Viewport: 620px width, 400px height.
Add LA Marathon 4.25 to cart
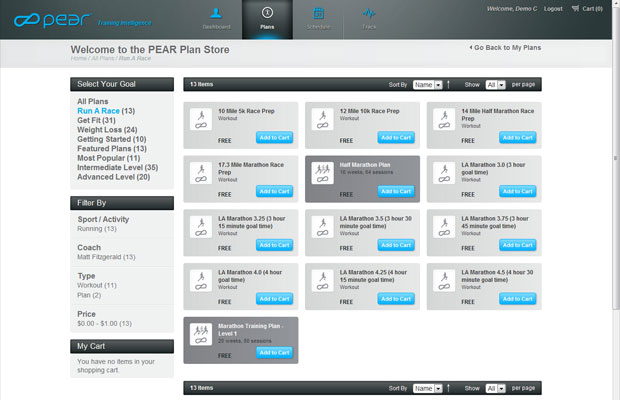tap(396, 299)
